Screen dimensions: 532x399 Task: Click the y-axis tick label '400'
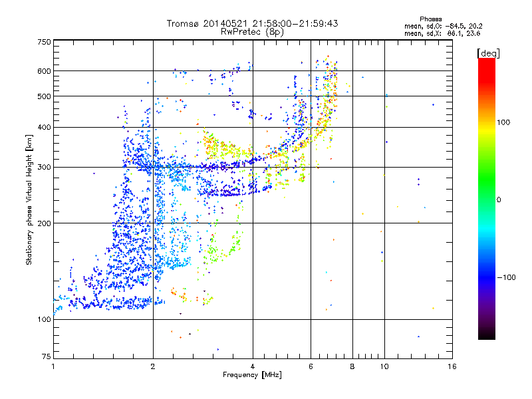pyautogui.click(x=44, y=128)
